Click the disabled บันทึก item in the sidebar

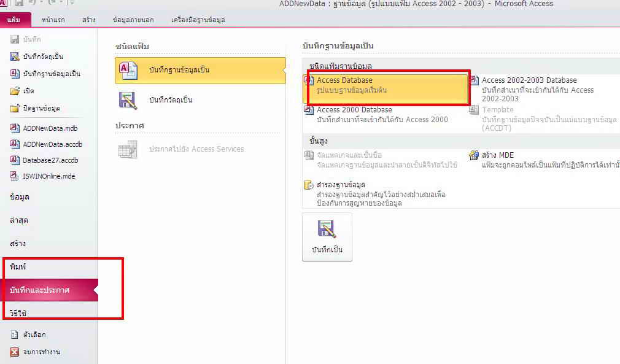25,39
